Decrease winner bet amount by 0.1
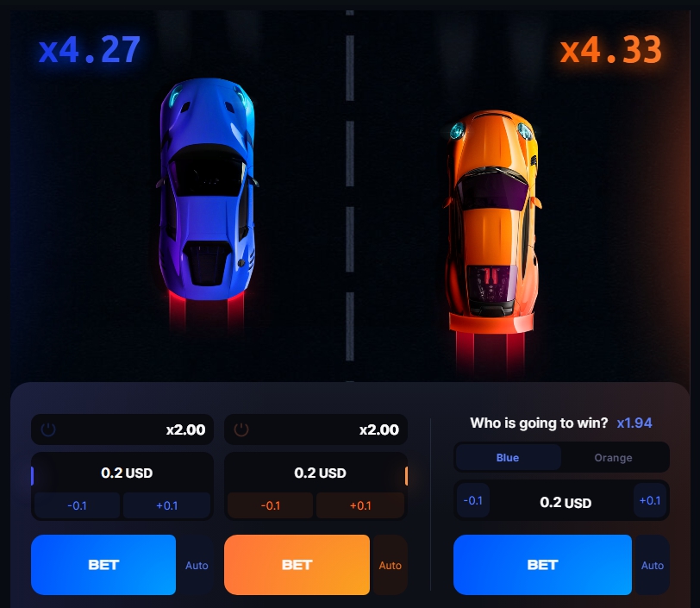 [472, 500]
